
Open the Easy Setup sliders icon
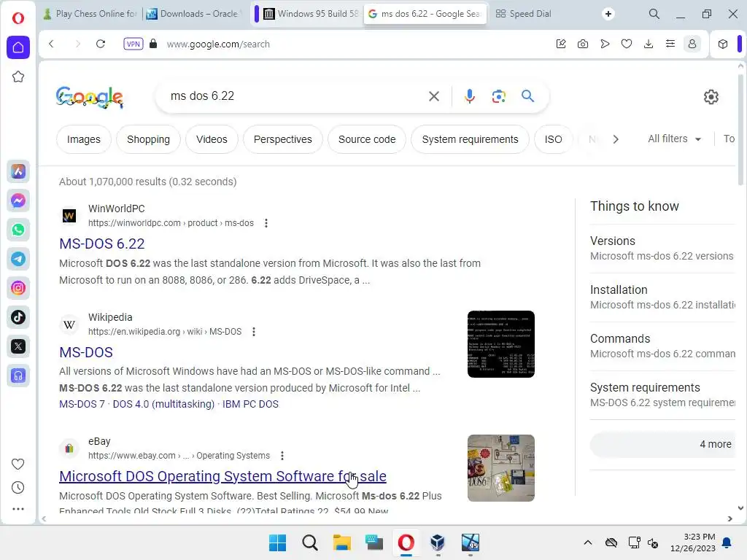tap(670, 44)
